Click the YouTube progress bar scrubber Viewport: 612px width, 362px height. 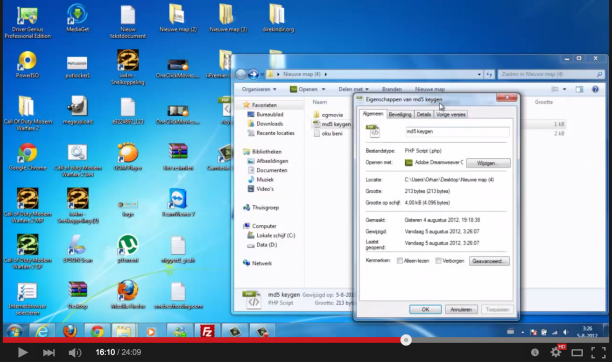click(x=406, y=340)
